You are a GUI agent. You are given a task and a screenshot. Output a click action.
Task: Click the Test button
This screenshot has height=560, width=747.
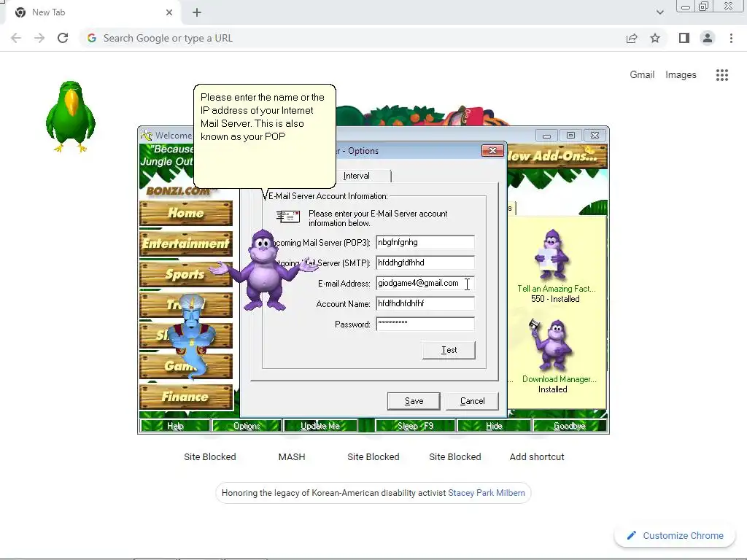(449, 350)
